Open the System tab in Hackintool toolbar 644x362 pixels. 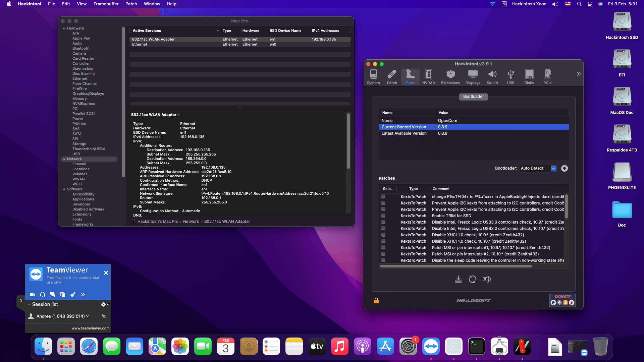tap(373, 77)
